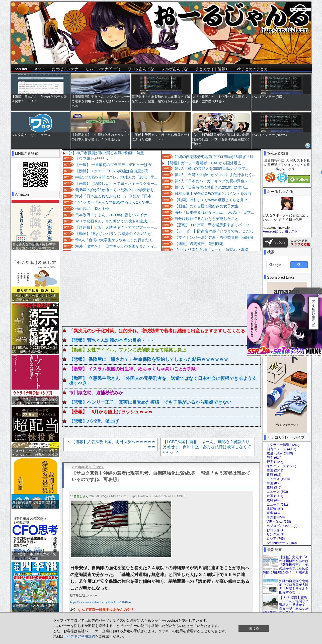Open ヌルポあんてな in navigation bar

coord(175,69)
